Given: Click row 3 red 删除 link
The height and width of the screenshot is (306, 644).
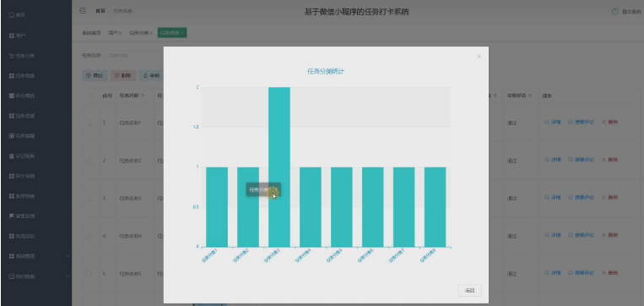Looking at the screenshot, I should (x=610, y=198).
